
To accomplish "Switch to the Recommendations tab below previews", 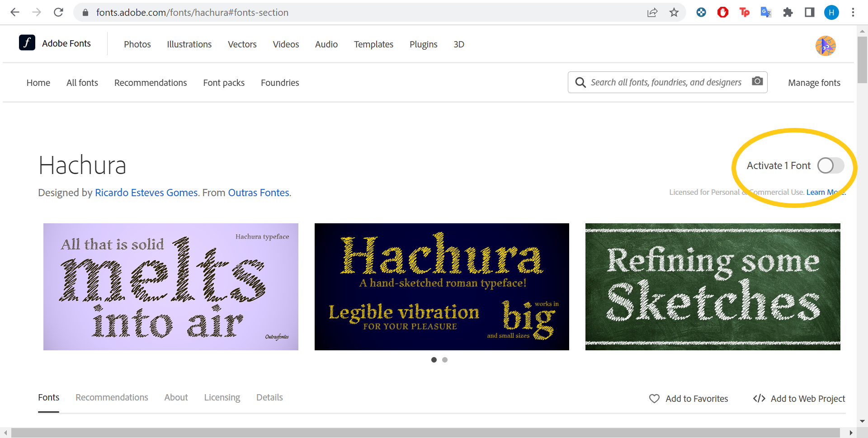I will (x=112, y=397).
